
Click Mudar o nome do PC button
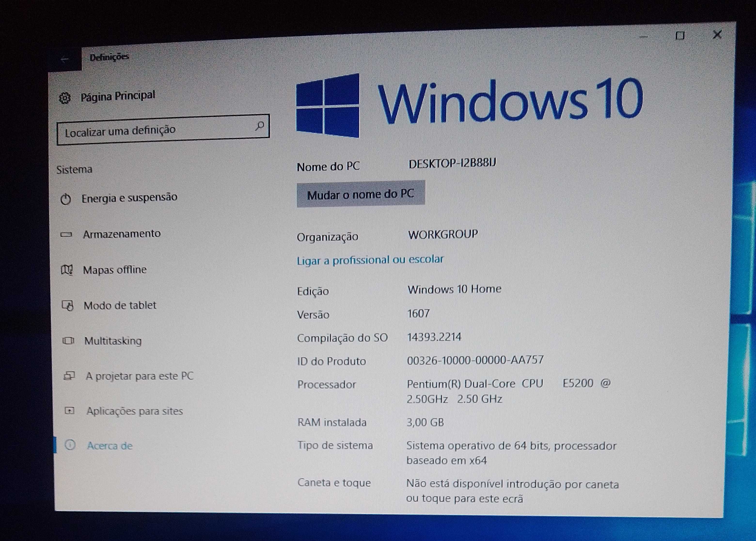click(361, 194)
